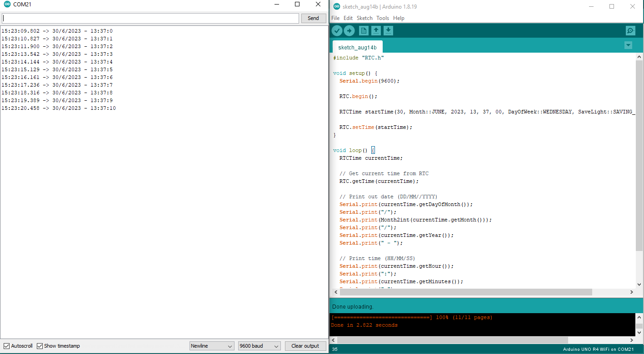644x354 pixels.
Task: Click the RTCTime startTime declaration line
Action: click(x=487, y=112)
